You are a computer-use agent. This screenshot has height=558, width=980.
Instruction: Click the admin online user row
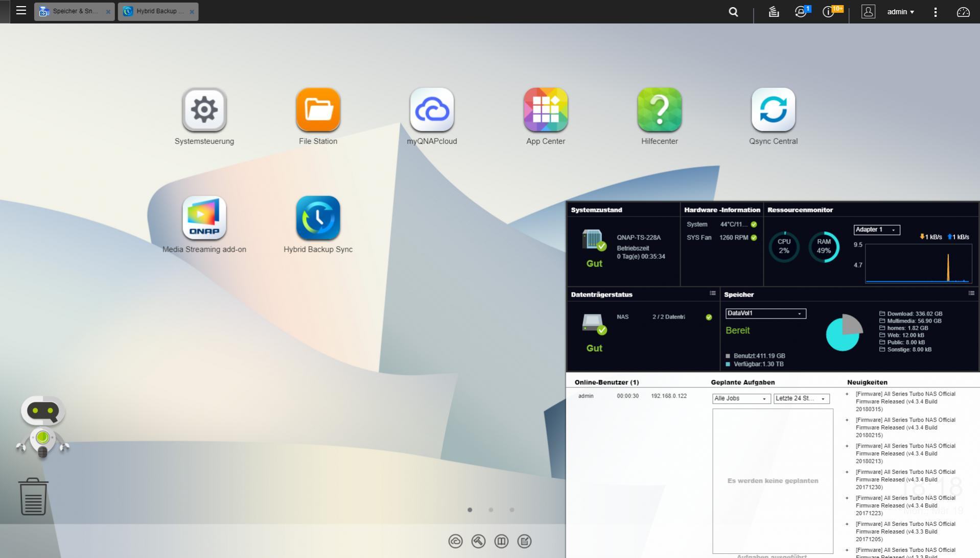[633, 396]
